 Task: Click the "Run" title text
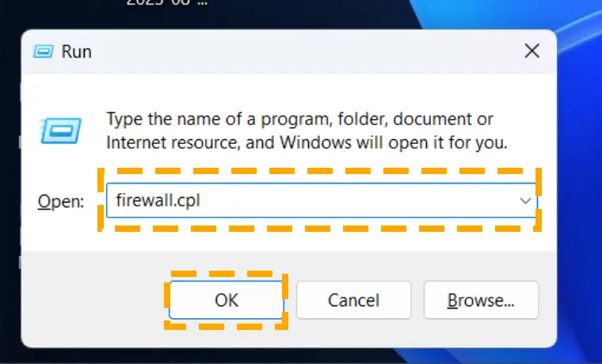(x=76, y=51)
